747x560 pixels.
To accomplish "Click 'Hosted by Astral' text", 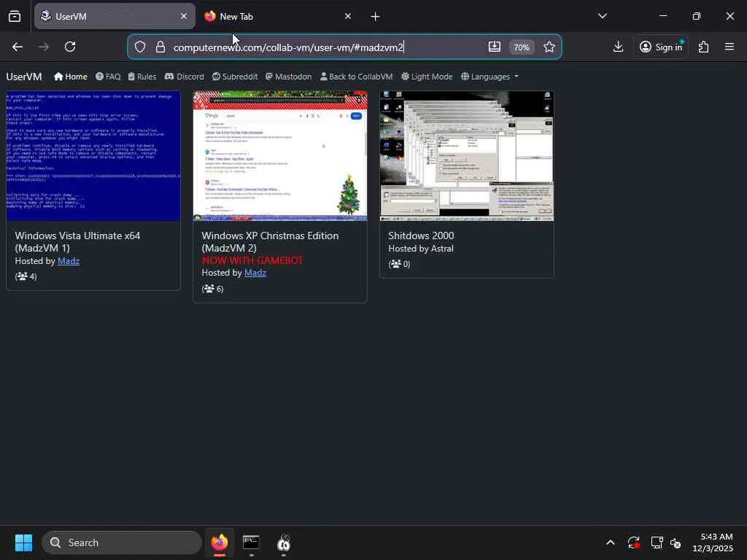I will coord(421,249).
